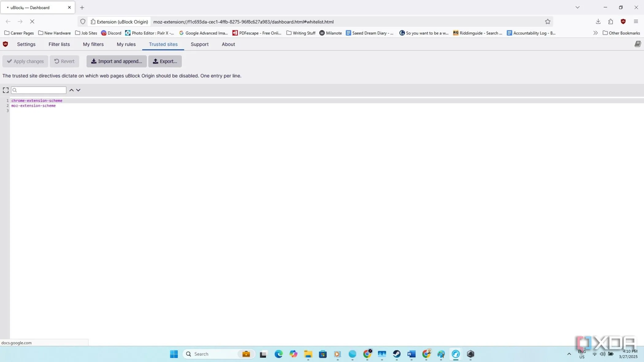Open the Job Sites bookmark folder
Image resolution: width=644 pixels, height=362 pixels.
(86, 33)
